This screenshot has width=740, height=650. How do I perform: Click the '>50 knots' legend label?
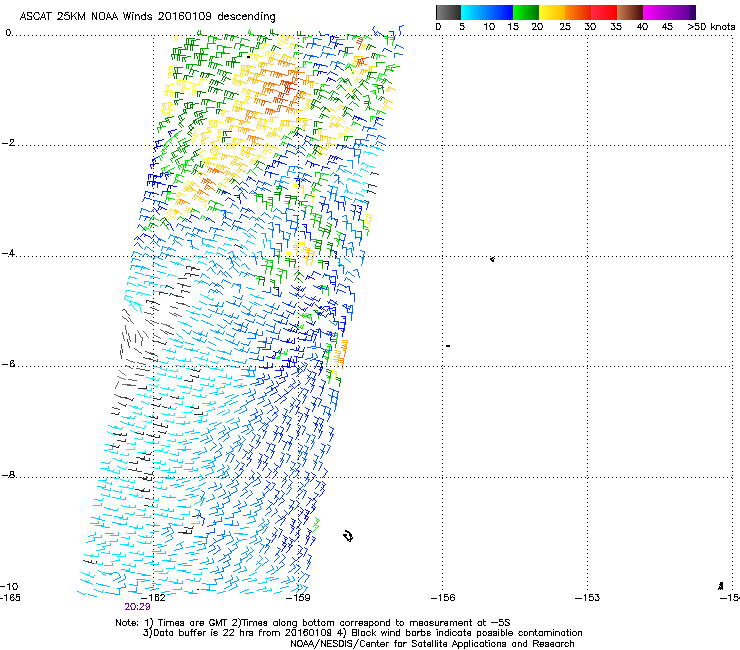tap(711, 27)
